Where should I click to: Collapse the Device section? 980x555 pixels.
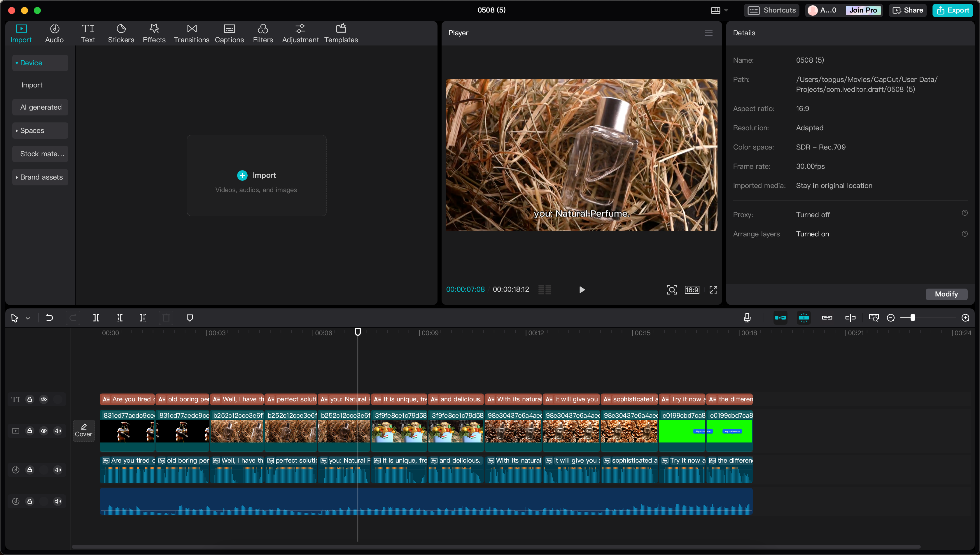(x=17, y=62)
